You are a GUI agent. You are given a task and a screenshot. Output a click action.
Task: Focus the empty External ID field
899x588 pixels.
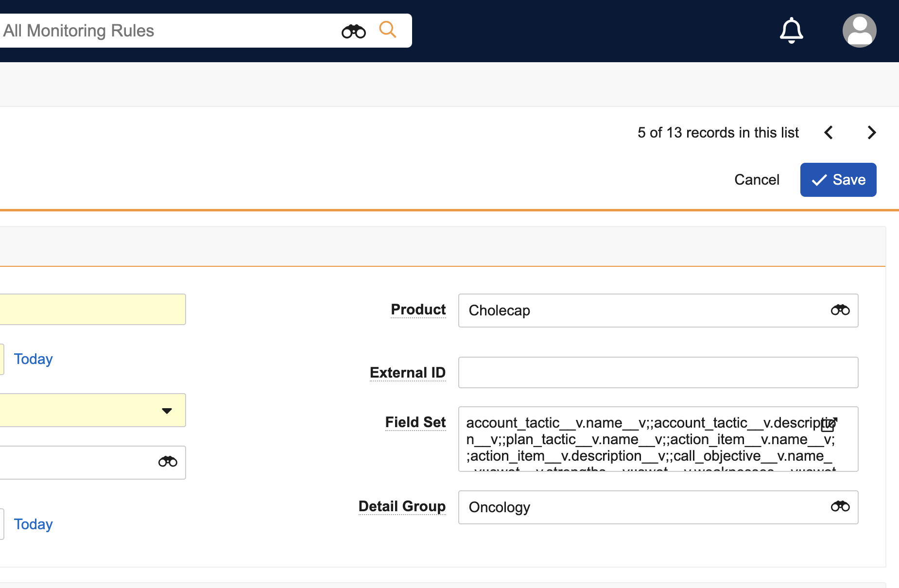pos(658,373)
